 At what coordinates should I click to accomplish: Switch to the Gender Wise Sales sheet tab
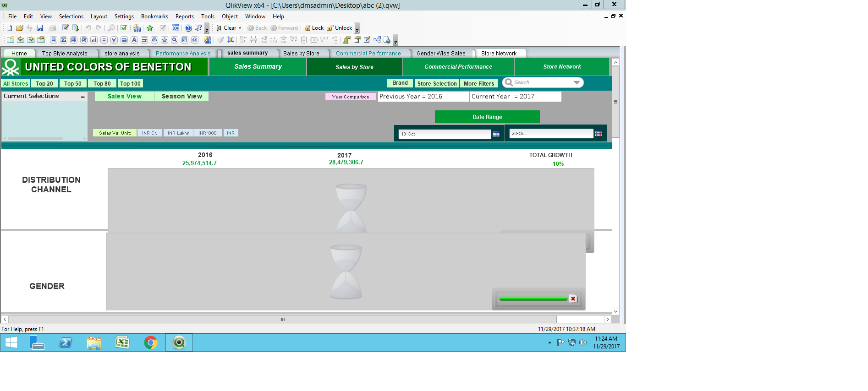441,54
